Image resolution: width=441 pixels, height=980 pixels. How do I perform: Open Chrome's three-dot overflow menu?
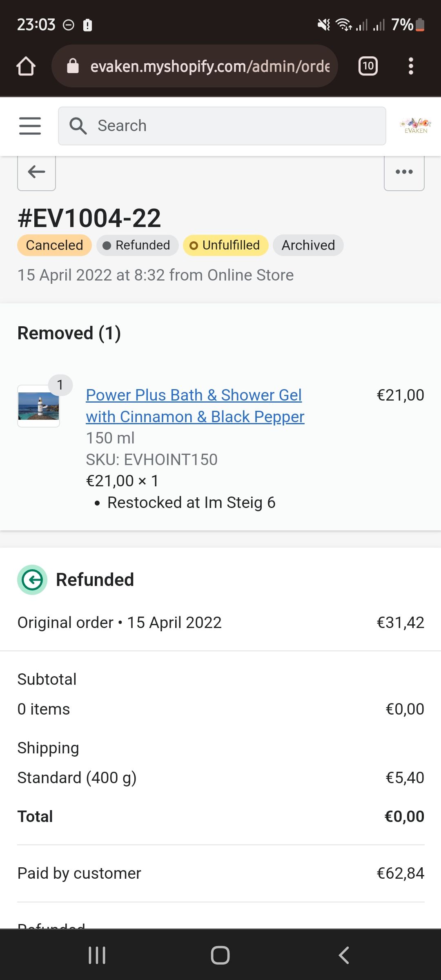click(411, 66)
